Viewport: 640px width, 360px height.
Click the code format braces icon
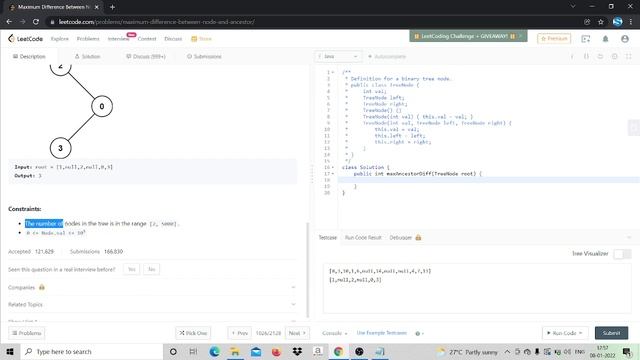586,56
